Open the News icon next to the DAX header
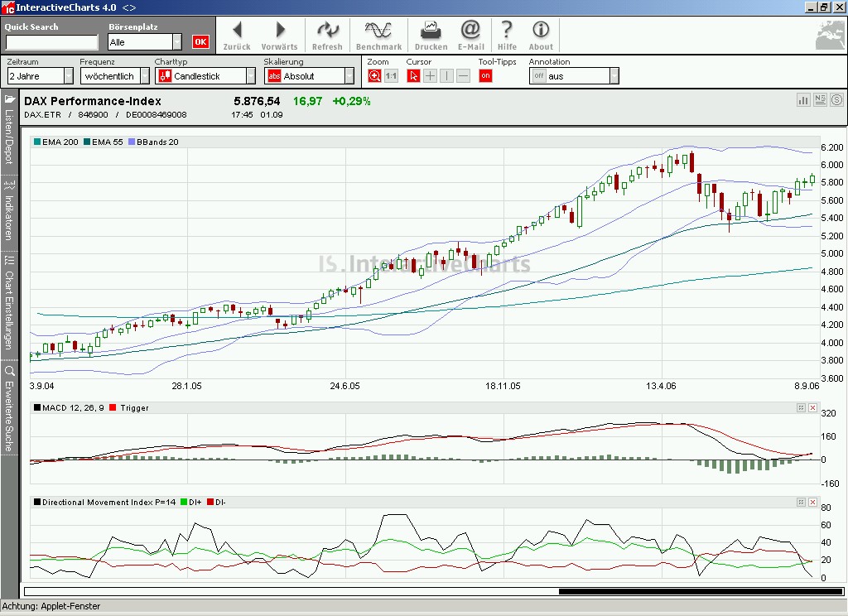 tap(820, 99)
